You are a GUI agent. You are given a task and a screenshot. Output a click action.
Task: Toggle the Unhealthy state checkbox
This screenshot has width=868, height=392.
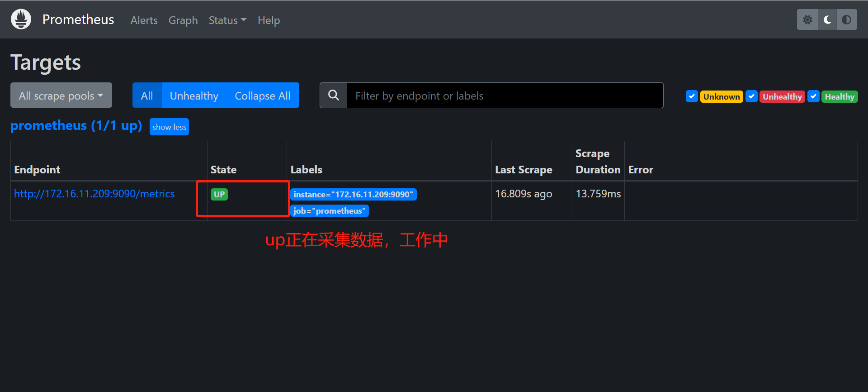point(751,96)
